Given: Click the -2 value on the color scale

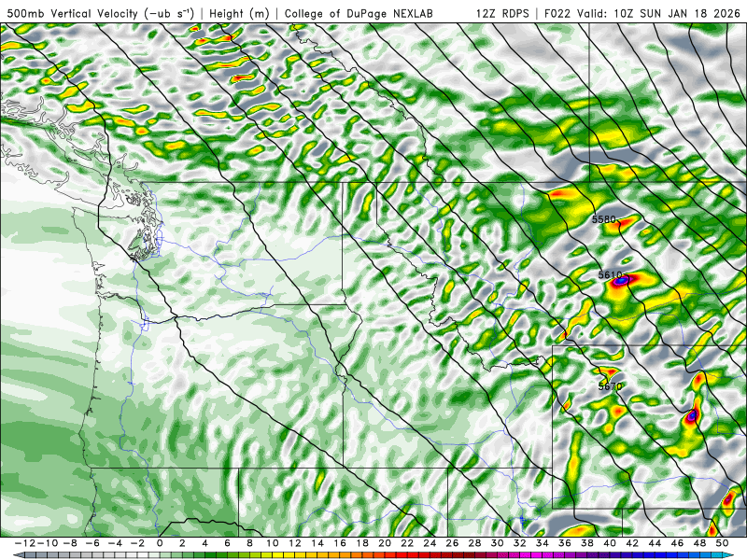Looking at the screenshot, I should coord(137,543).
